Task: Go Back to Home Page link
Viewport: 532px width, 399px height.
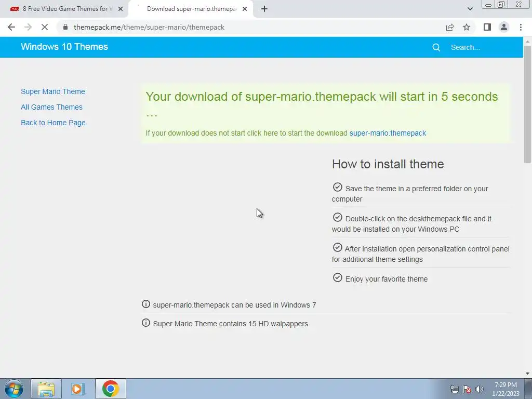Action: (x=54, y=123)
